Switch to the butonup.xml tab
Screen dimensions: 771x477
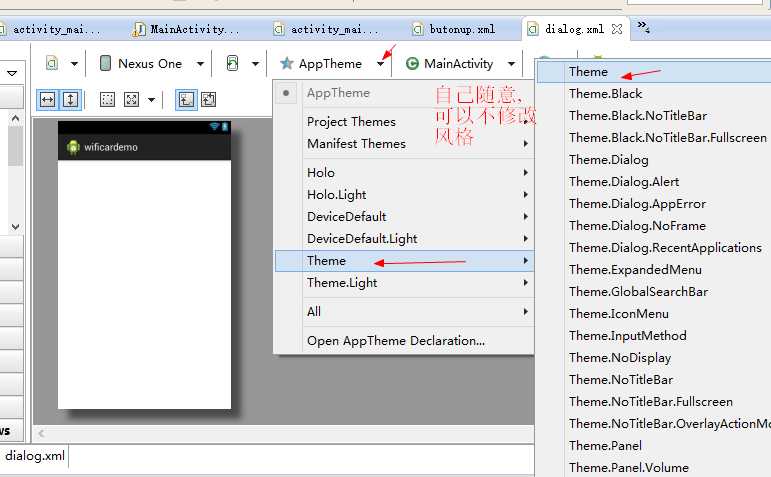pyautogui.click(x=455, y=30)
